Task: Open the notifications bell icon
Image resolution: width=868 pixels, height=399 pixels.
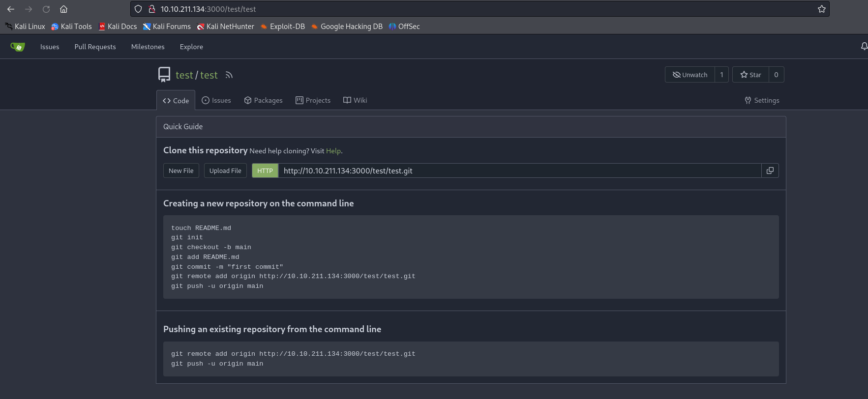Action: pyautogui.click(x=864, y=47)
